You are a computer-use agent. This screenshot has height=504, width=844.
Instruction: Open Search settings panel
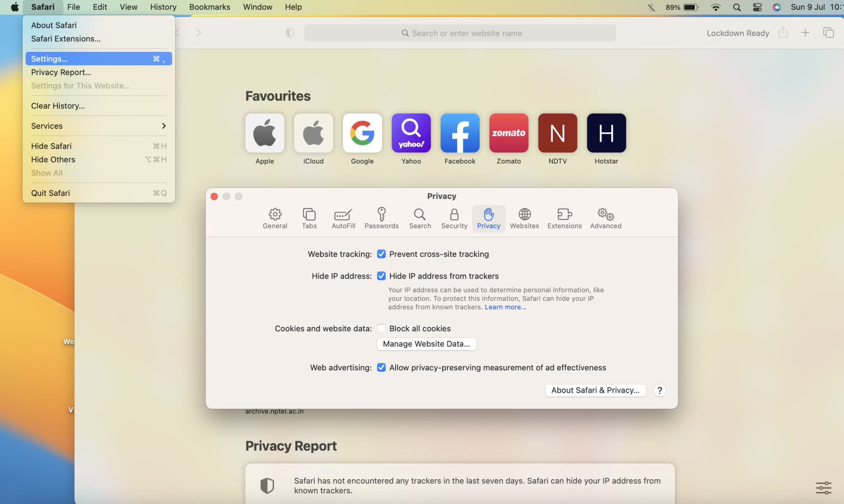419,217
